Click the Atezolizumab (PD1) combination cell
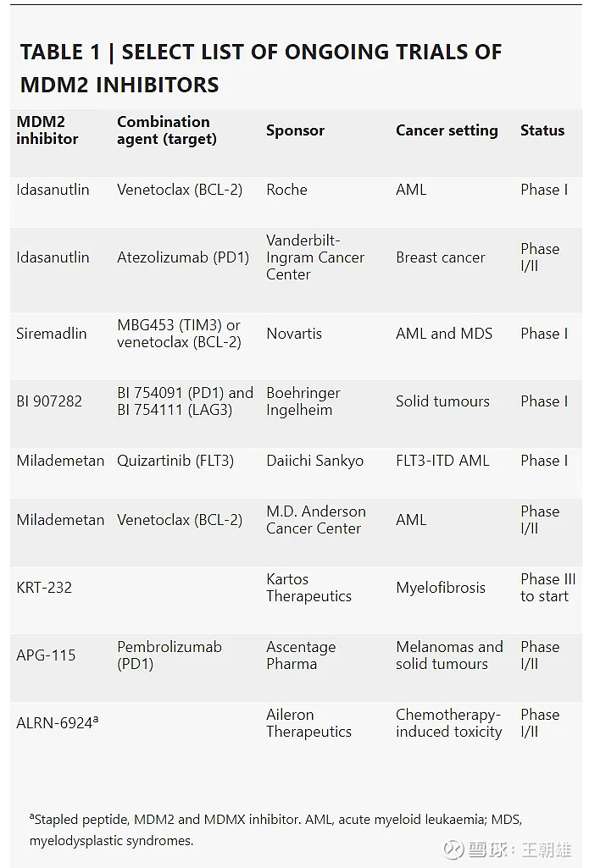Viewport: 589px width, 868px height. tap(183, 257)
